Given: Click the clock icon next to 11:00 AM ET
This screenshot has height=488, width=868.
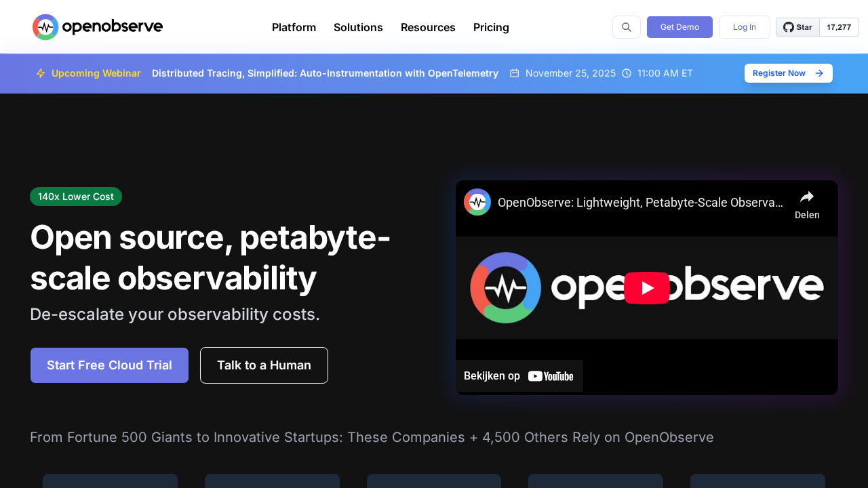Looking at the screenshot, I should click(625, 73).
